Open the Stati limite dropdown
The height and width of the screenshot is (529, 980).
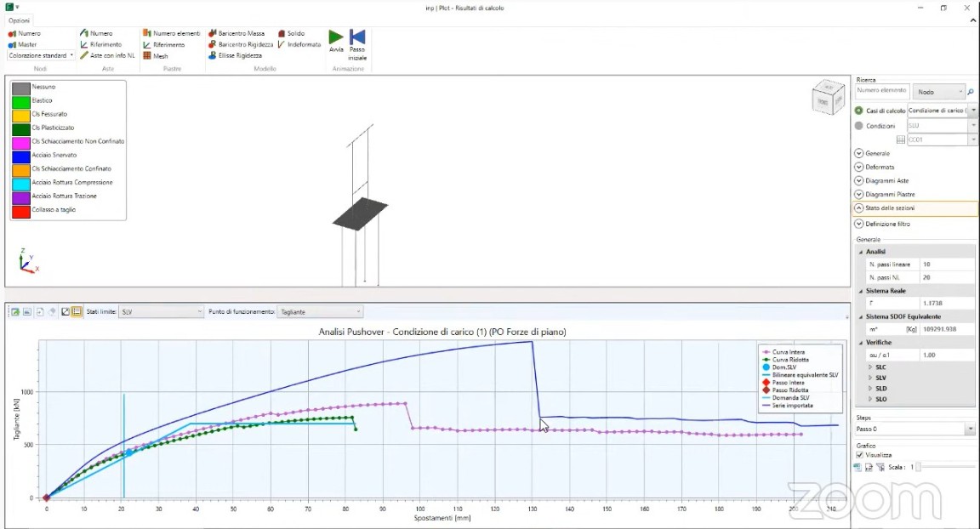click(161, 312)
